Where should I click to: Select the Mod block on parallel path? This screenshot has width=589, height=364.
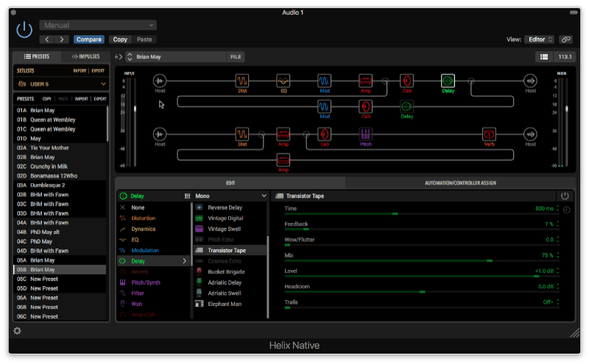pos(324,107)
